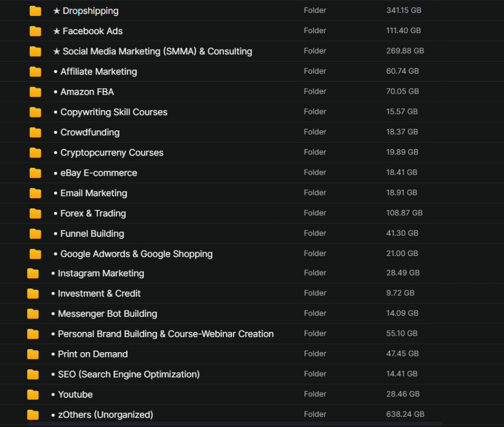
Task: Open Google Adwords & Google Shopping
Action: pos(136,254)
